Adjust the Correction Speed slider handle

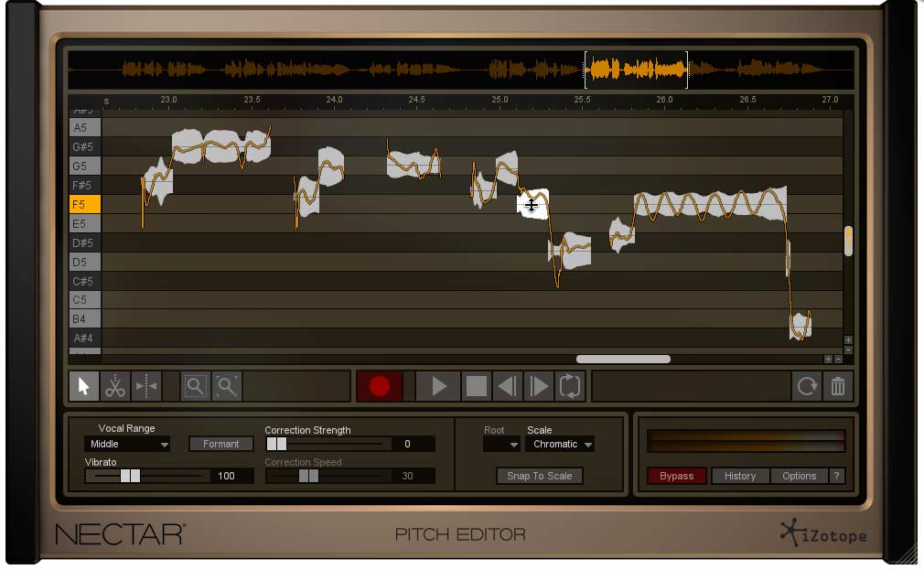(308, 476)
